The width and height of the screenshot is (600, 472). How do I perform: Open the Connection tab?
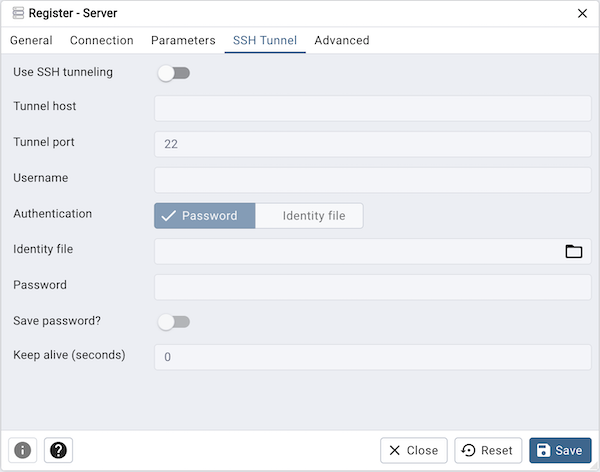pos(102,41)
